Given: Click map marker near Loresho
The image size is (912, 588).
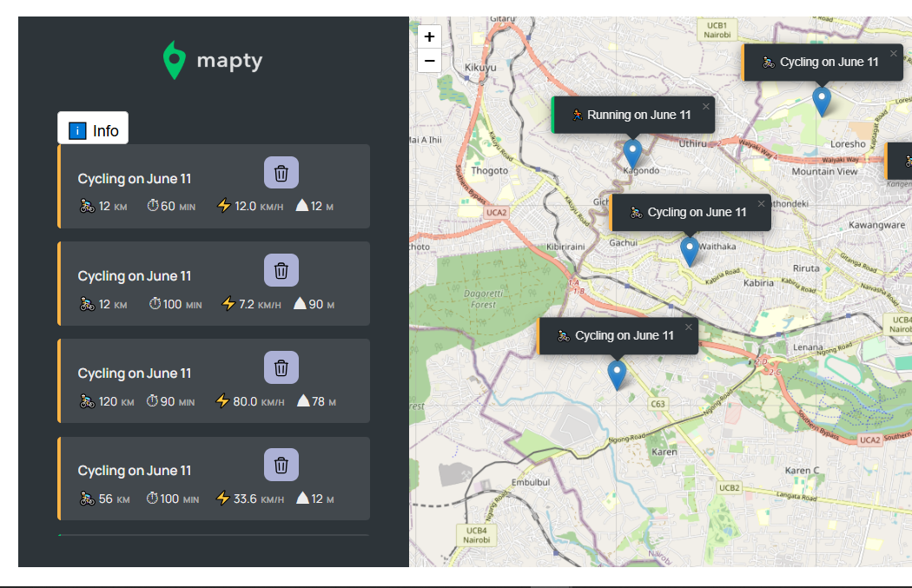Looking at the screenshot, I should [821, 101].
